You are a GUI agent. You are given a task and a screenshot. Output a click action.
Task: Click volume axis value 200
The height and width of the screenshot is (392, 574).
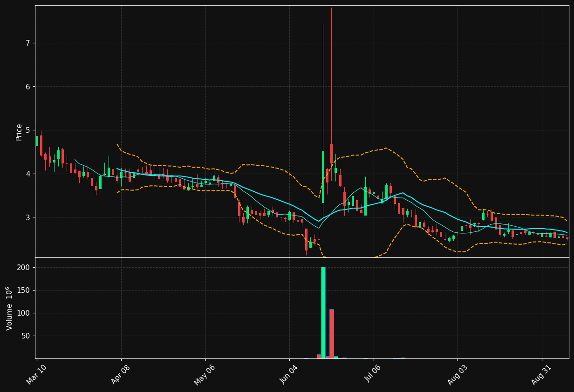[x=24, y=268]
